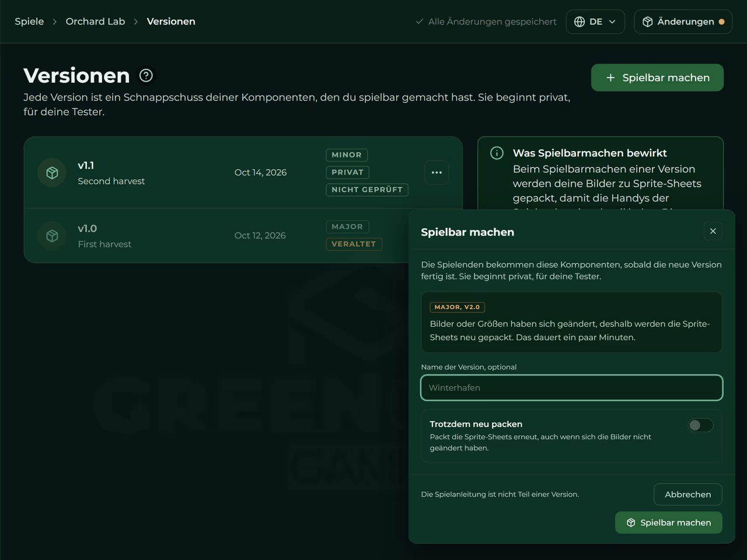747x560 pixels.
Task: Click the Versionen breadcrumb
Action: [171, 22]
